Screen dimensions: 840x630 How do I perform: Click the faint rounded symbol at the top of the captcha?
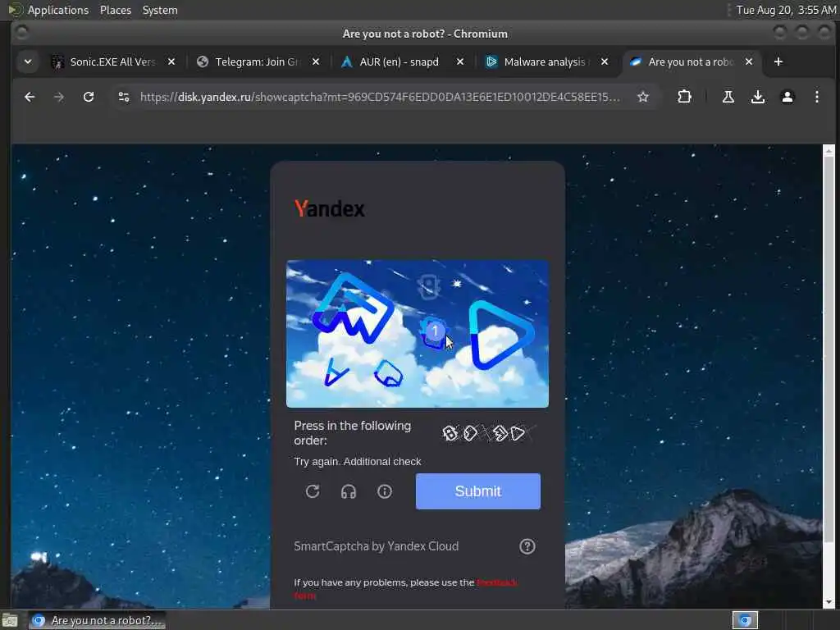(x=428, y=286)
